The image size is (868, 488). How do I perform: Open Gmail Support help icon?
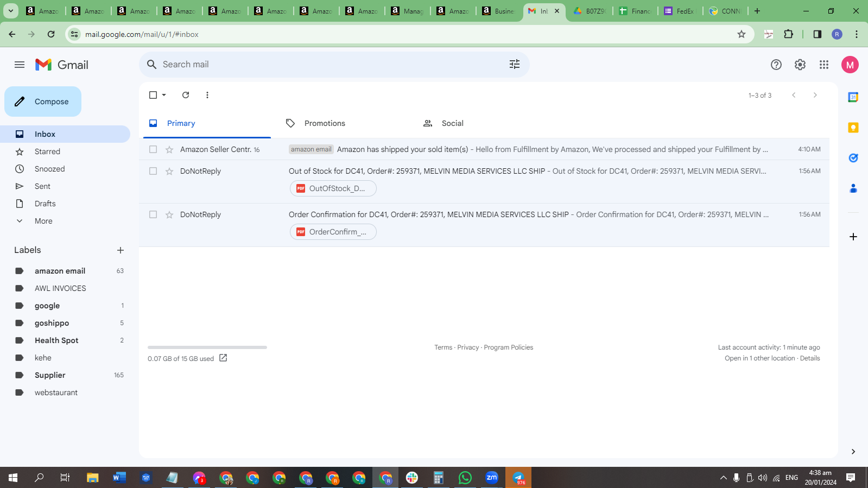pos(776,65)
